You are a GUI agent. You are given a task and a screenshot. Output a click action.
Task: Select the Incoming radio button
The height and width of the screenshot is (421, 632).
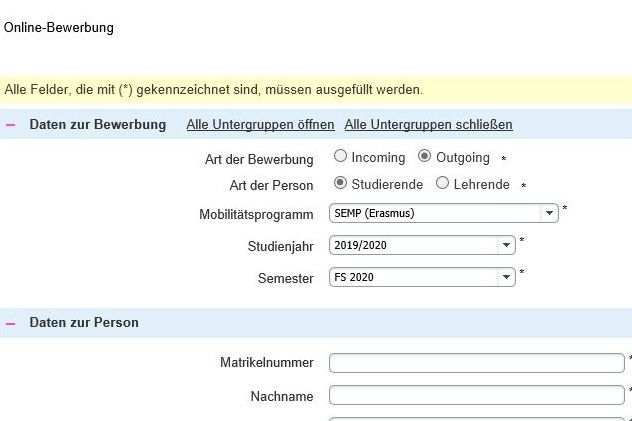click(340, 157)
